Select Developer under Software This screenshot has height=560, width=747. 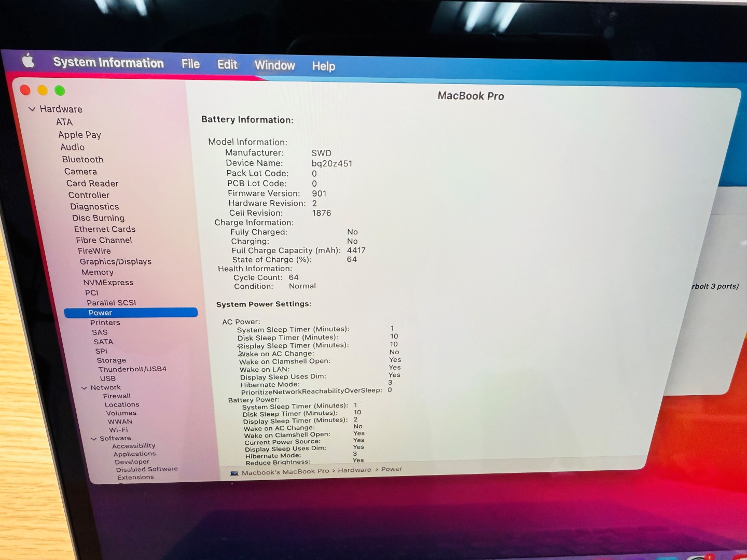(132, 462)
